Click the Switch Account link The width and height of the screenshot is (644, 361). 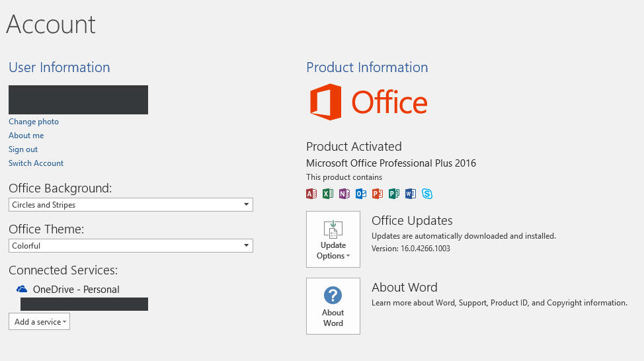click(36, 163)
